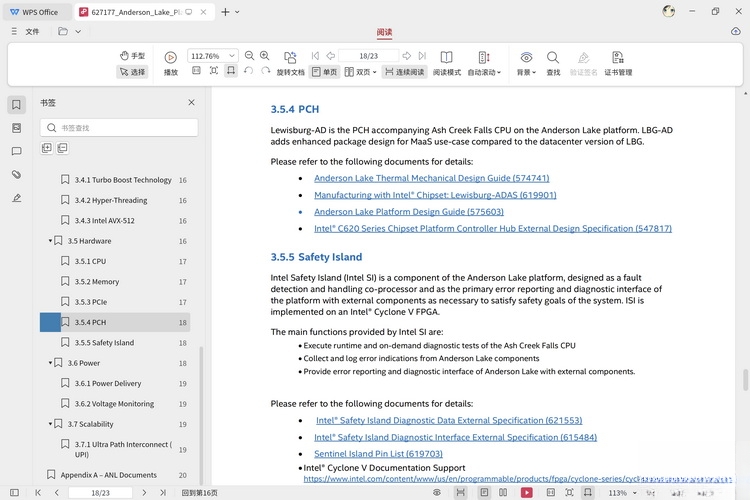Open link Sentinel Island Pin List (619703)

(378, 454)
